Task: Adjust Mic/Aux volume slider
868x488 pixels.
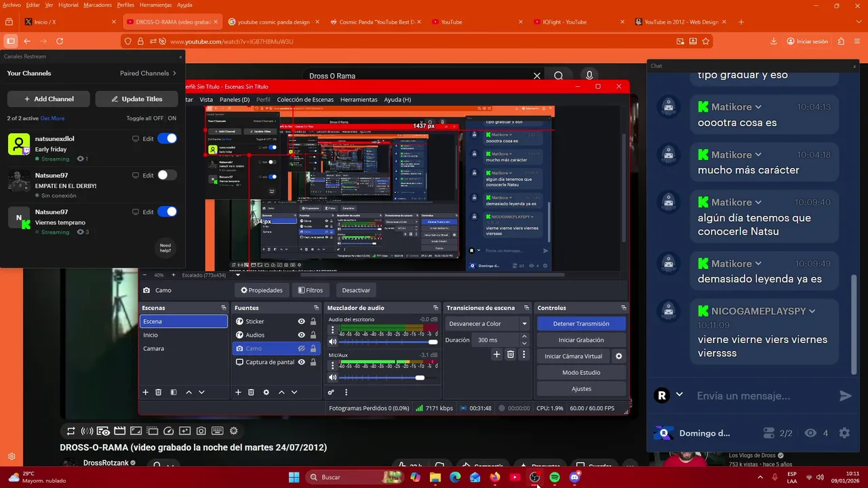Action: 388,378
